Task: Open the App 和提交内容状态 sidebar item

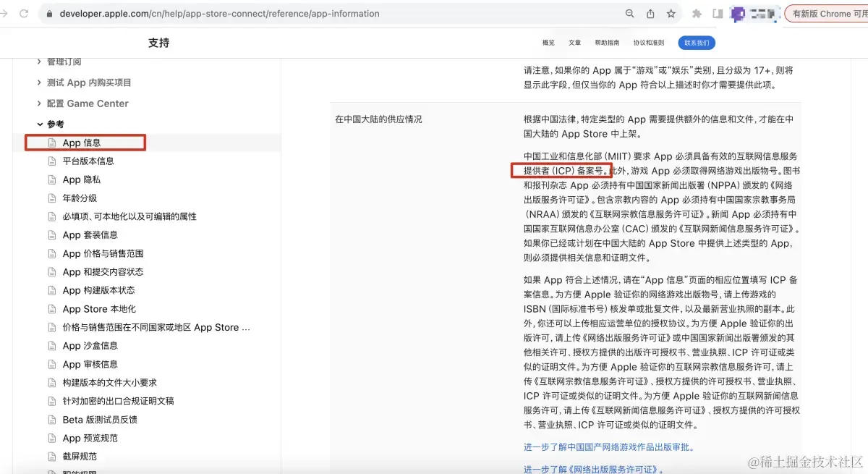Action: pos(103,271)
